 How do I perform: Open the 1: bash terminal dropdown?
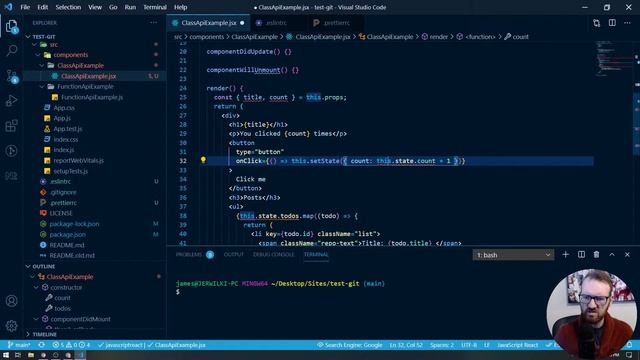pos(513,255)
